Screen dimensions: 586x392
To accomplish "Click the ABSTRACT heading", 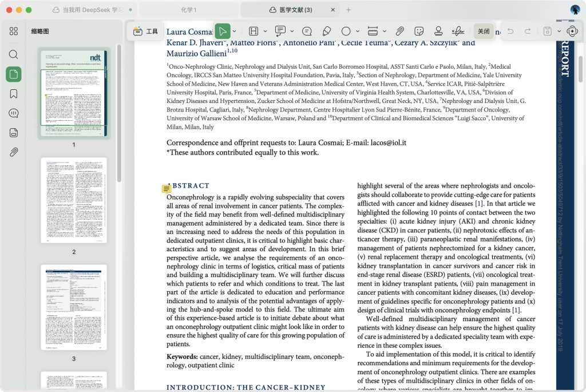I will (188, 186).
